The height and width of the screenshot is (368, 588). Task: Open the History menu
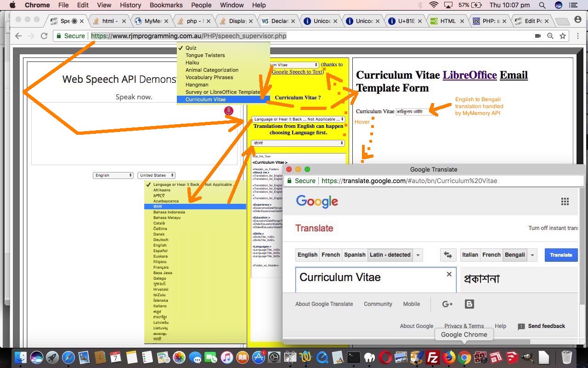click(x=130, y=5)
